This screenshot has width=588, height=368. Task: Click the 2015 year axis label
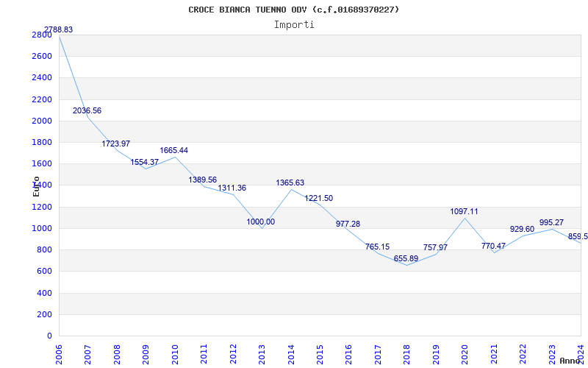coord(320,354)
